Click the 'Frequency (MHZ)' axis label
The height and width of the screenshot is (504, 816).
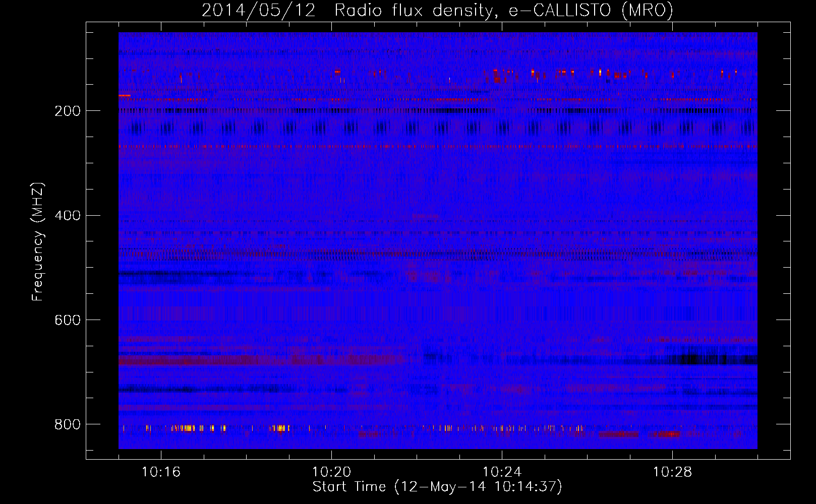click(38, 242)
